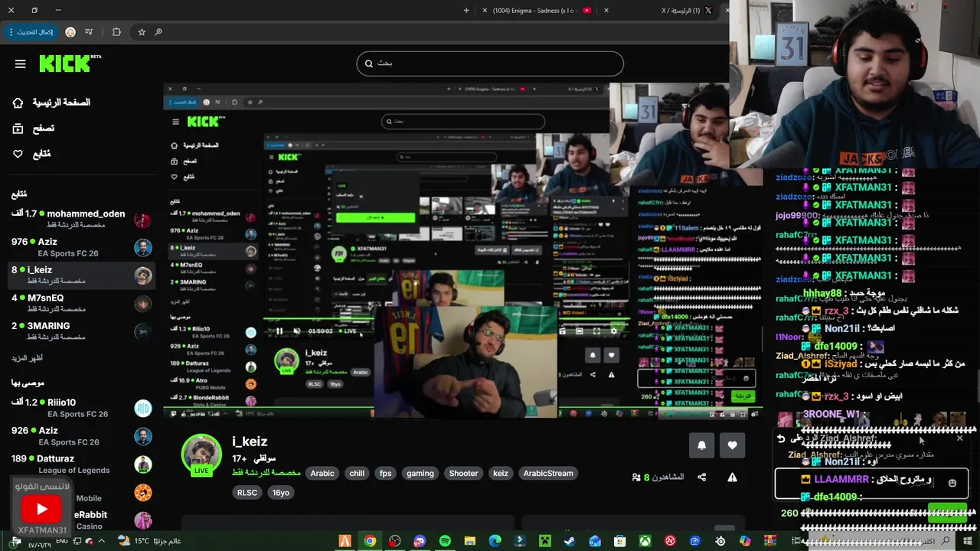Click the report warning triangle icon

pyautogui.click(x=732, y=478)
